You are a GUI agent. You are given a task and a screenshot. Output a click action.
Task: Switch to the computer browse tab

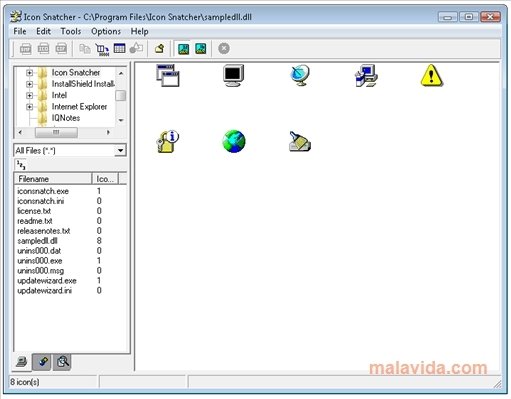(x=22, y=362)
